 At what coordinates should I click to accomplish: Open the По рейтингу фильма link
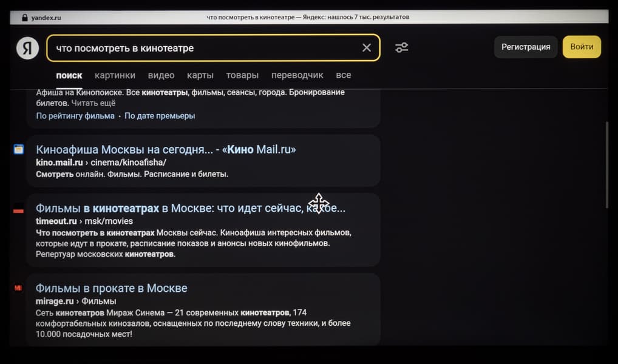[x=75, y=116]
